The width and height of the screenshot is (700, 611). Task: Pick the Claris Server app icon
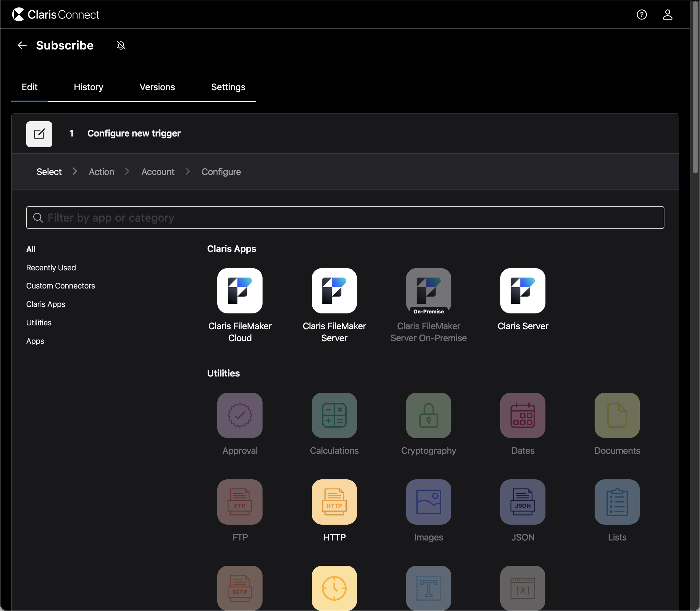coord(522,290)
